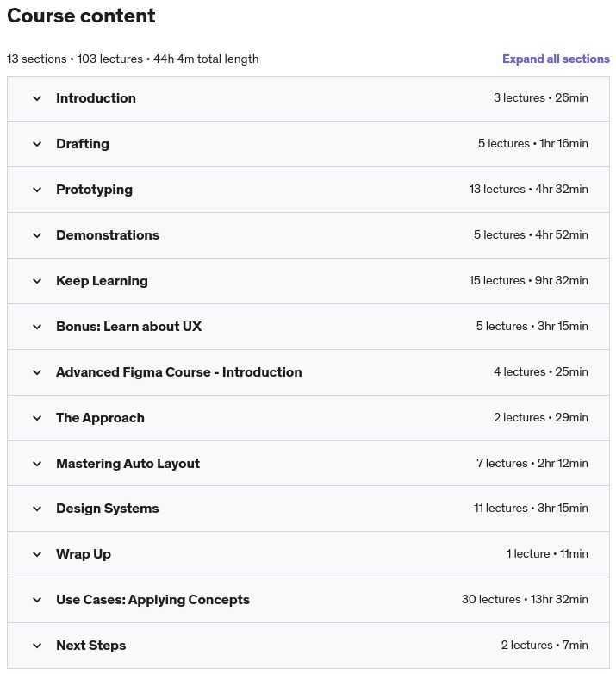Click the Demonstrations section header row
This screenshot has height=674, width=616.
(x=308, y=235)
